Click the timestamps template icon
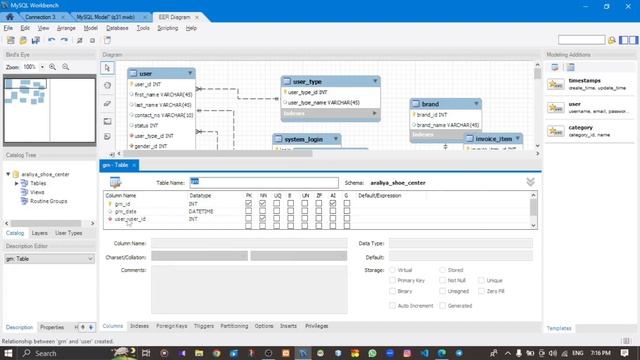The width and height of the screenshot is (640, 360). point(556,84)
